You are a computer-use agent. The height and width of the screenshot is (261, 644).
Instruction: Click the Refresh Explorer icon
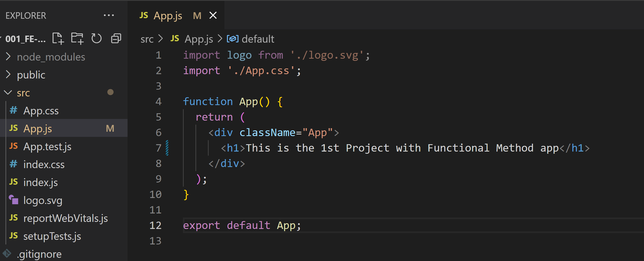tap(96, 38)
